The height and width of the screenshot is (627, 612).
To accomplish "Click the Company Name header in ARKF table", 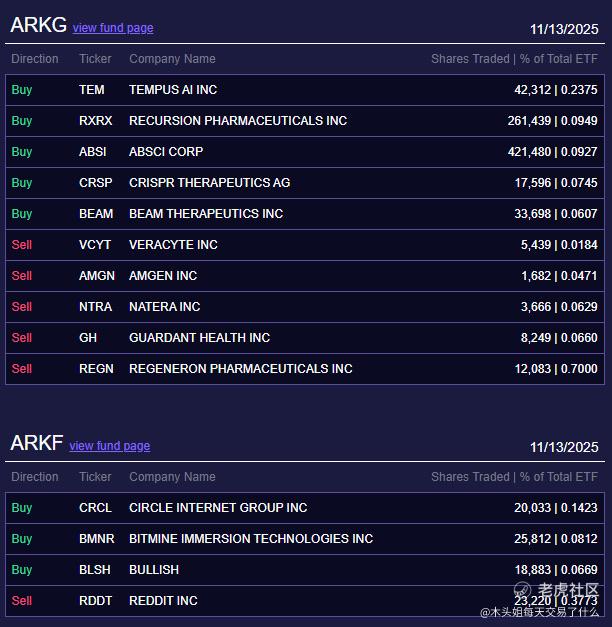I will click(172, 477).
